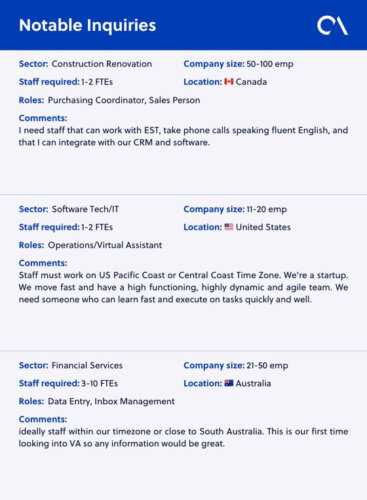Click Purchasing Coordinator, Sales Person roles

[x=124, y=100]
